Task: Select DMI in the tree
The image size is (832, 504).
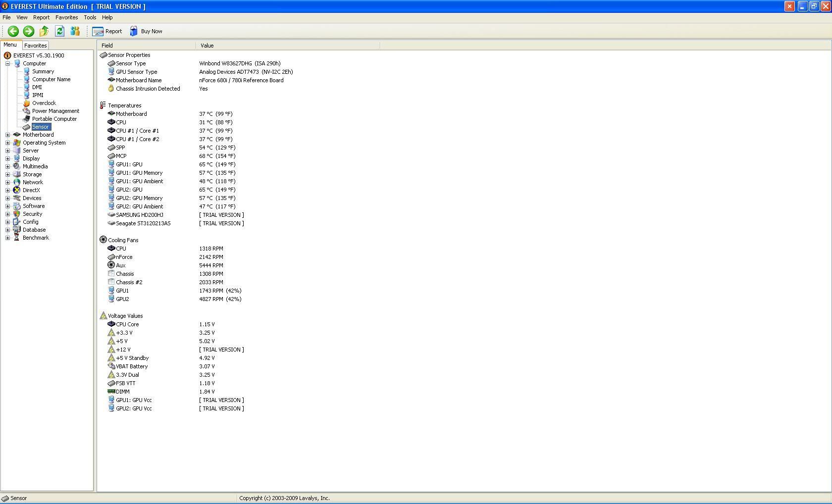Action: coord(37,87)
